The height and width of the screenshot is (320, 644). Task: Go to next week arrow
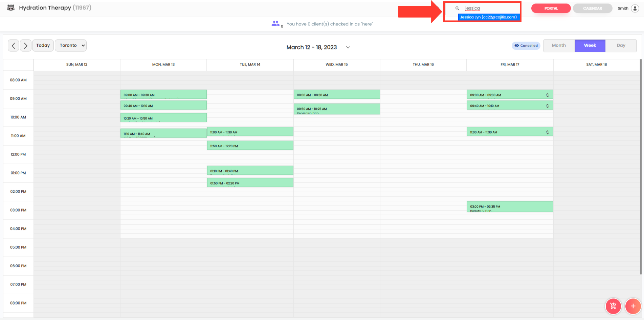26,46
